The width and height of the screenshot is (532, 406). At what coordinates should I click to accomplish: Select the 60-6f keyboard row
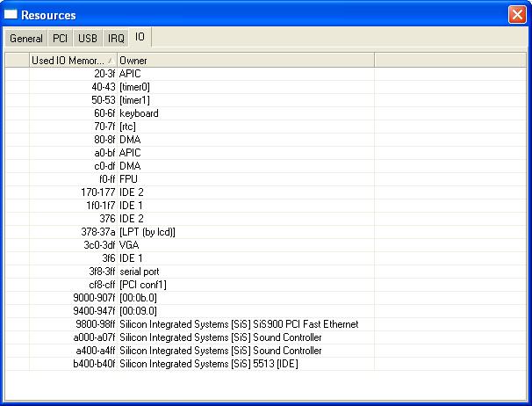point(266,113)
